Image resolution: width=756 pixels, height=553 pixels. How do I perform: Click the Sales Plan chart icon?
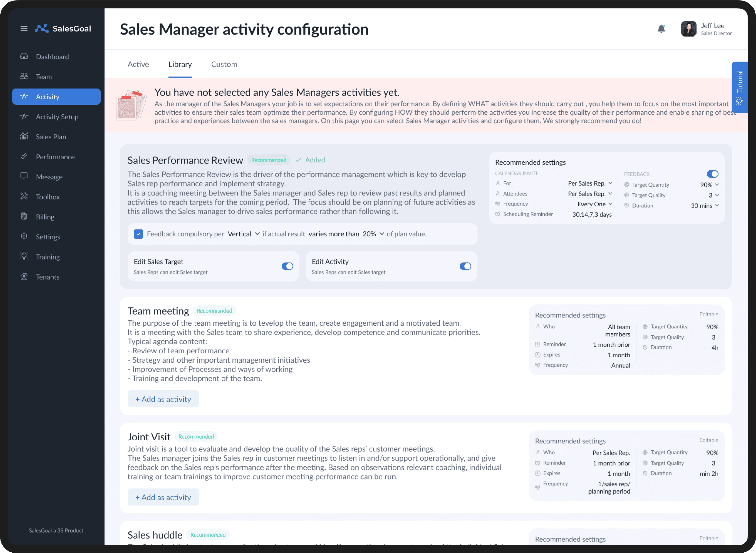click(x=24, y=136)
